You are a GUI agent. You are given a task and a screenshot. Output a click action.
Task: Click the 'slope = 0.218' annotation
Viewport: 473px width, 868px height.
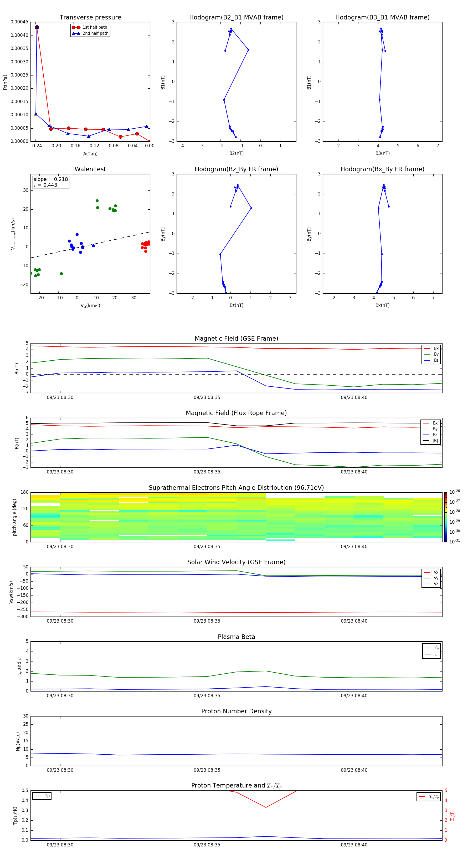click(x=51, y=179)
